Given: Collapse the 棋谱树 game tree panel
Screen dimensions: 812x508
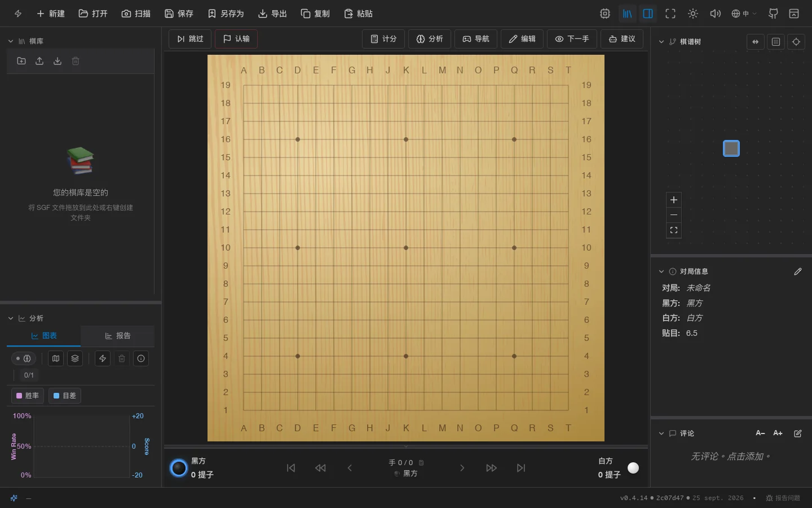Looking at the screenshot, I should coord(661,42).
